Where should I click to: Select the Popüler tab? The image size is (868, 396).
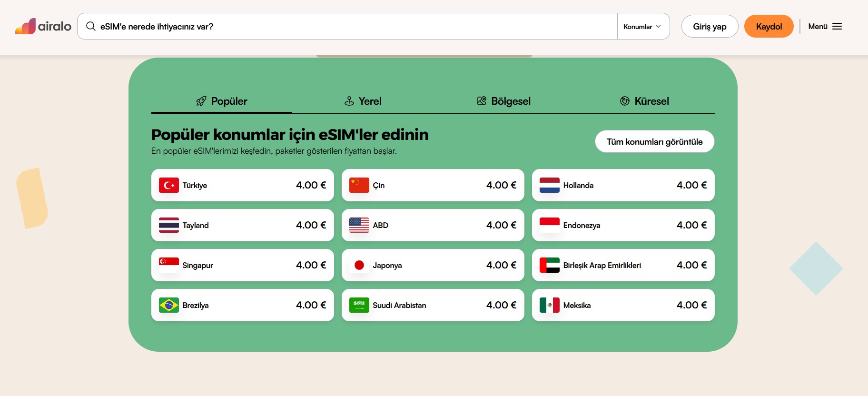(x=222, y=101)
